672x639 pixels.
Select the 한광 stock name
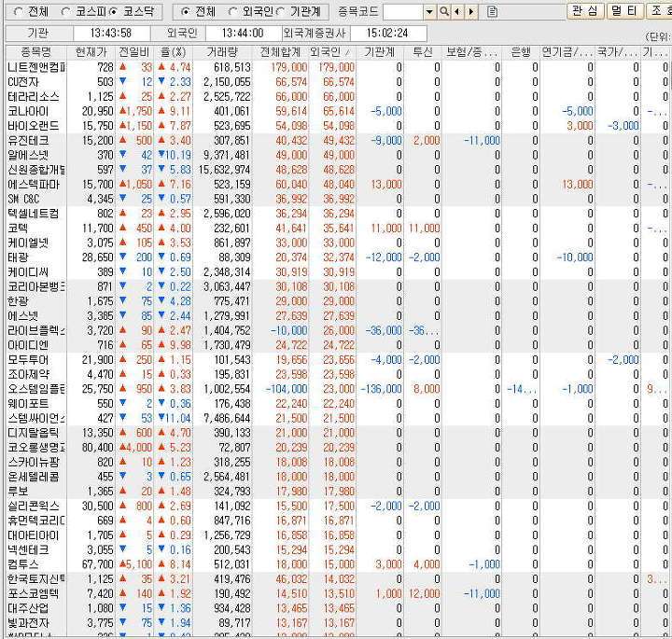click(x=18, y=300)
